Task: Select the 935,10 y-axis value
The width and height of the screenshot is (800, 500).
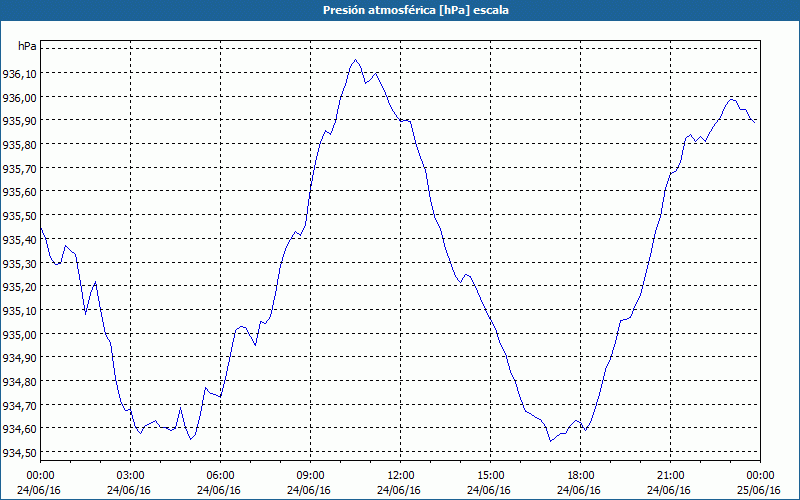Action: (19, 311)
